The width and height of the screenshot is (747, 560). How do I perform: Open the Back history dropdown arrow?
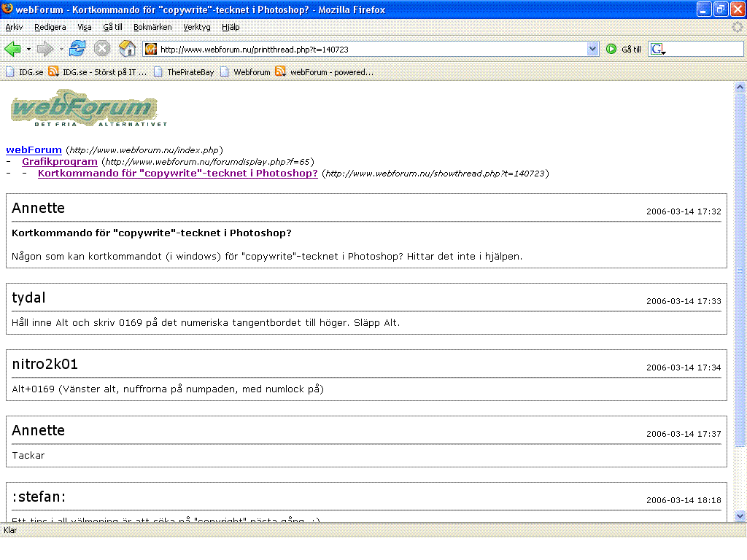pyautogui.click(x=28, y=49)
